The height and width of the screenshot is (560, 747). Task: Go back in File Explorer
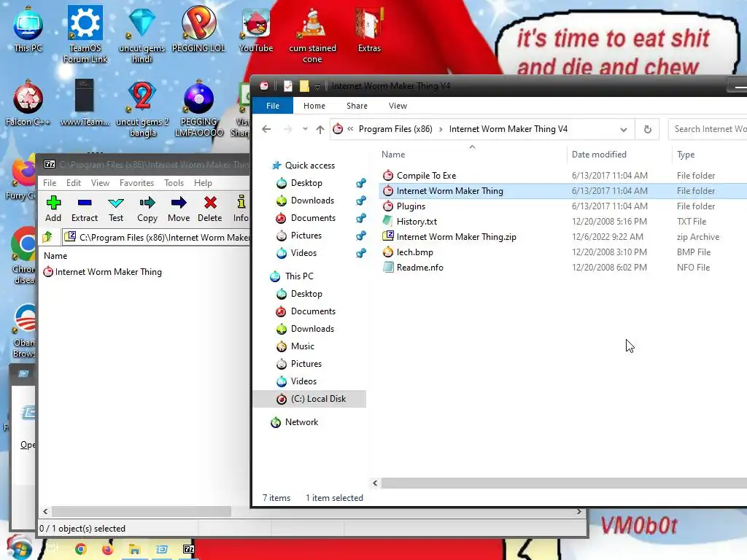266,129
